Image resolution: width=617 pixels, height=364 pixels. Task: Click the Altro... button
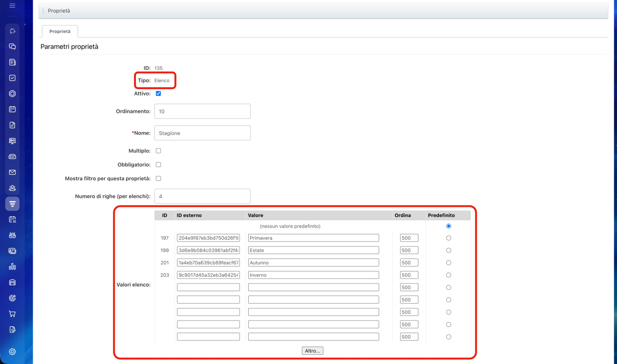coord(312,351)
